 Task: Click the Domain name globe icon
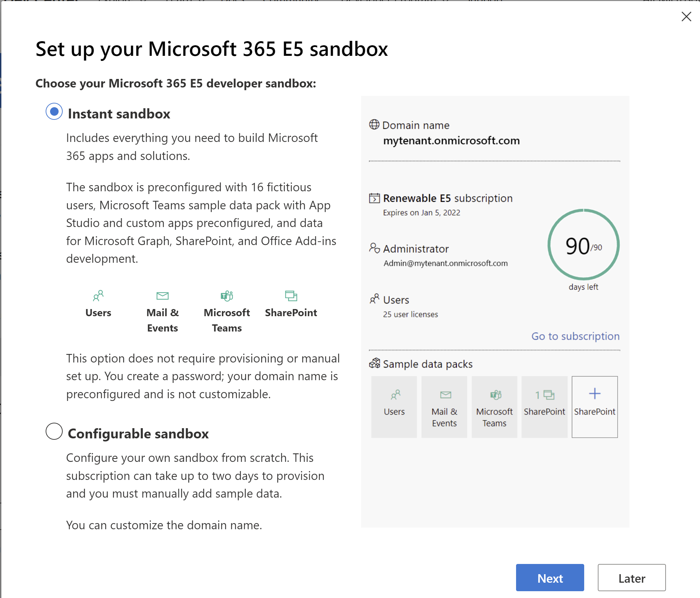coord(374,125)
